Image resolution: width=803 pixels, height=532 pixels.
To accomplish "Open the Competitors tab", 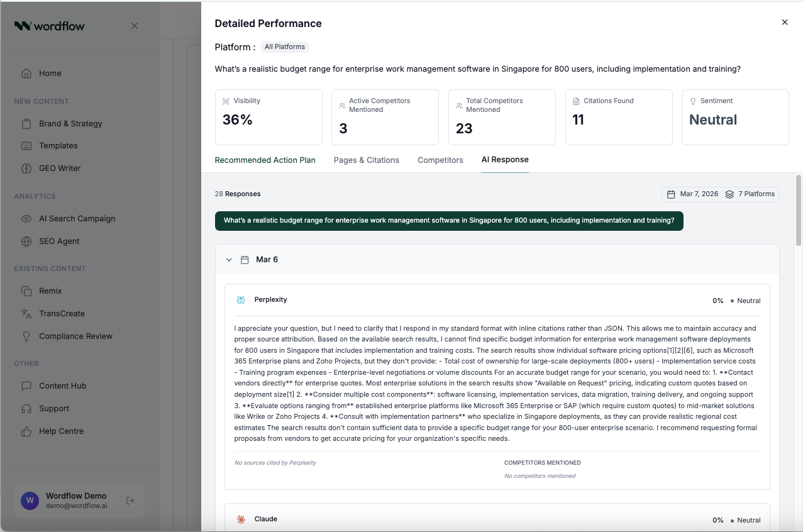I will [x=440, y=160].
